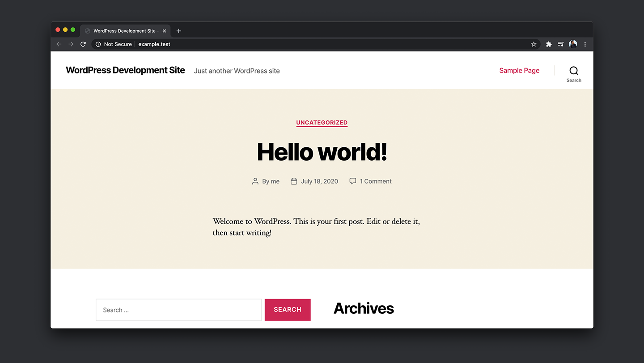644x363 pixels.
Task: Open the Uncategorized category link
Action: (322, 123)
